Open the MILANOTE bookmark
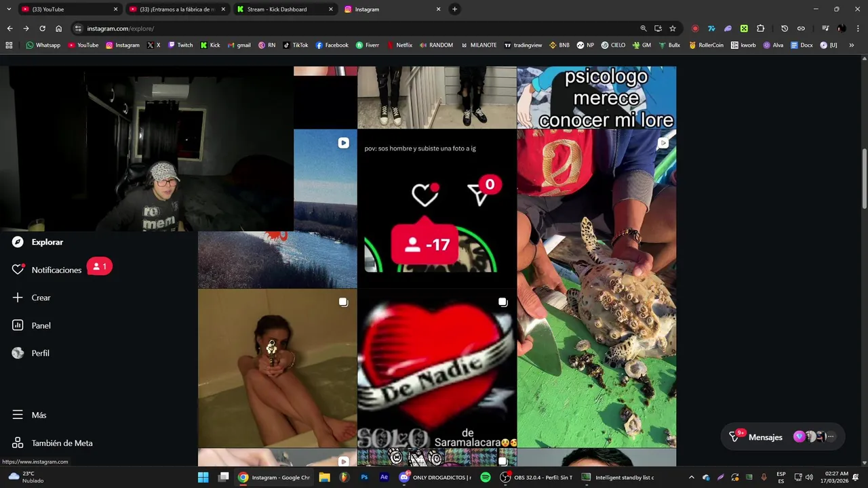This screenshot has width=868, height=488. [x=478, y=45]
